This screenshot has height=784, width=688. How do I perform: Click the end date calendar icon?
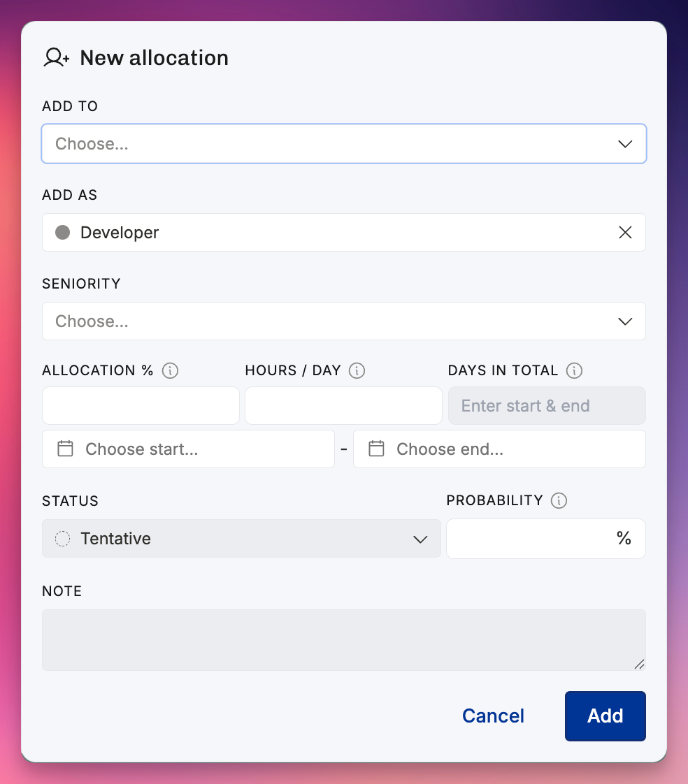click(x=376, y=449)
